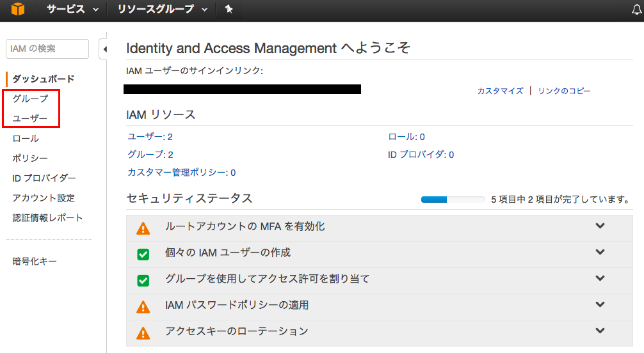Screen dimensions: 644x353
Task: Select ダッシュボード in the sidebar
Action: pos(43,79)
